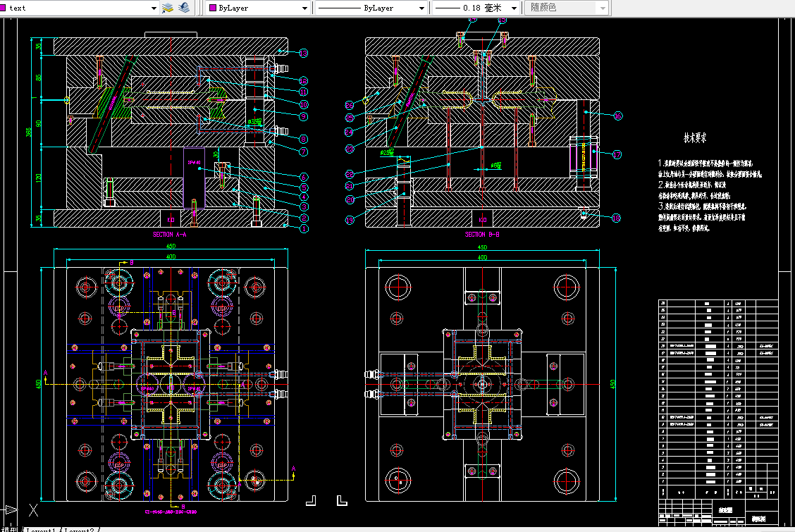This screenshot has height=532, width=795.
Task: Select balloon number 13 in Section A-A
Action: (x=303, y=53)
